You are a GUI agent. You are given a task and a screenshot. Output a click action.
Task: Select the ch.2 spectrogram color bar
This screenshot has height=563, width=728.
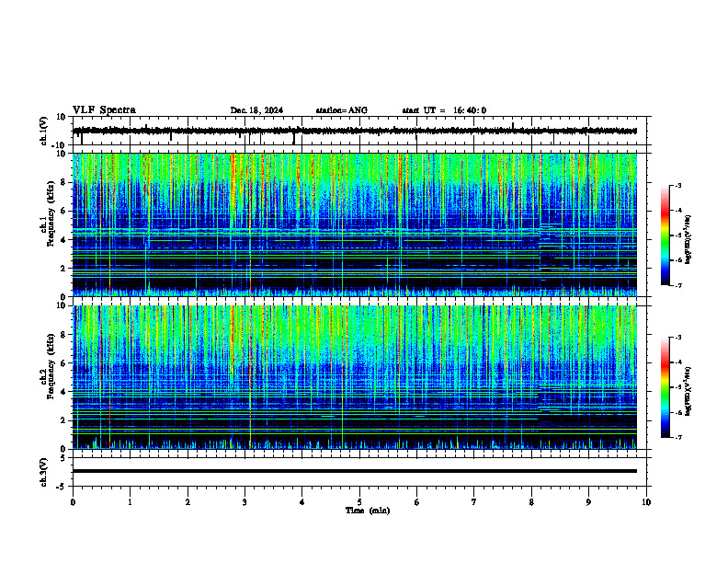665,387
